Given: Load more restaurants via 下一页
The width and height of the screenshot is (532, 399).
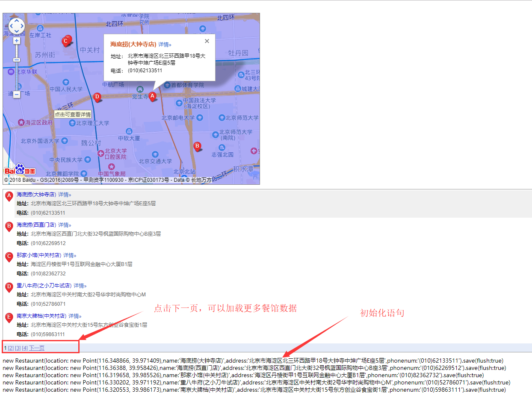Looking at the screenshot, I should 37,348.
